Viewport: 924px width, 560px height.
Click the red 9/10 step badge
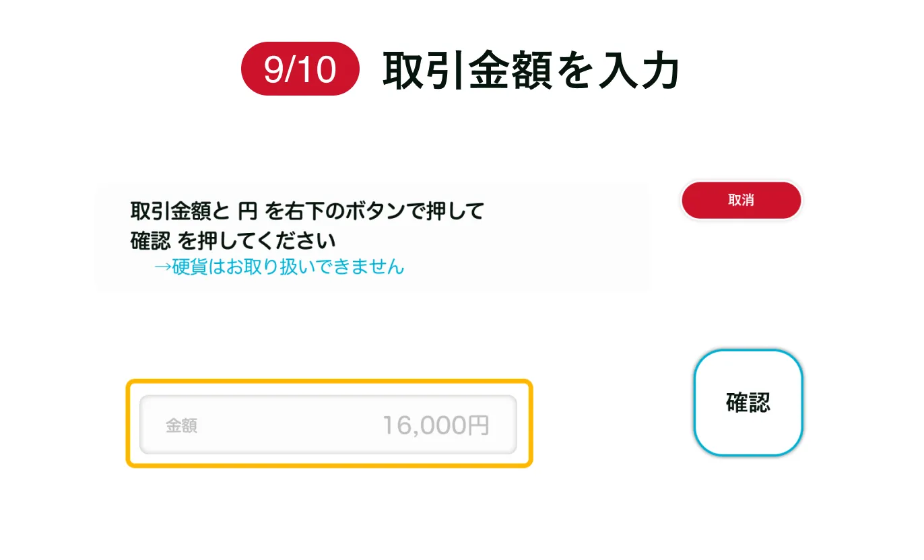click(300, 69)
